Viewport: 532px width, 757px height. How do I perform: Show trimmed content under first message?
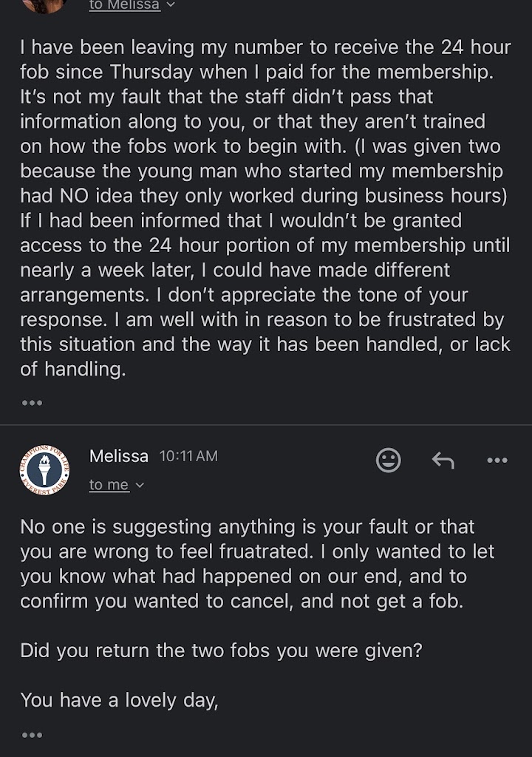pyautogui.click(x=32, y=403)
